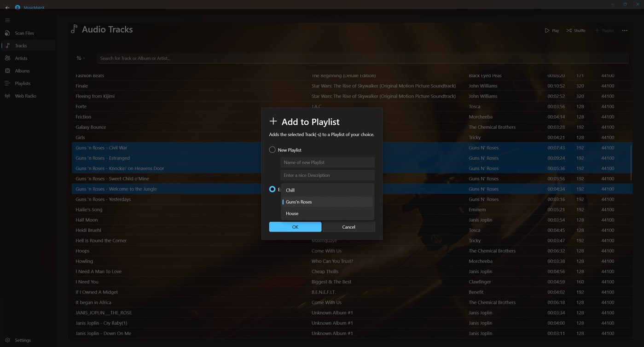This screenshot has width=644, height=347.
Task: Go to the Tracks section
Action: pyautogui.click(x=29, y=46)
